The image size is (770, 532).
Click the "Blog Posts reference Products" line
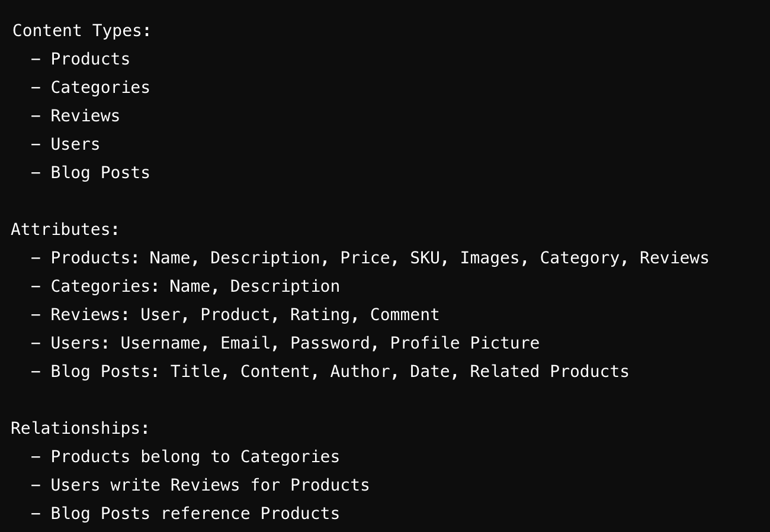click(195, 513)
